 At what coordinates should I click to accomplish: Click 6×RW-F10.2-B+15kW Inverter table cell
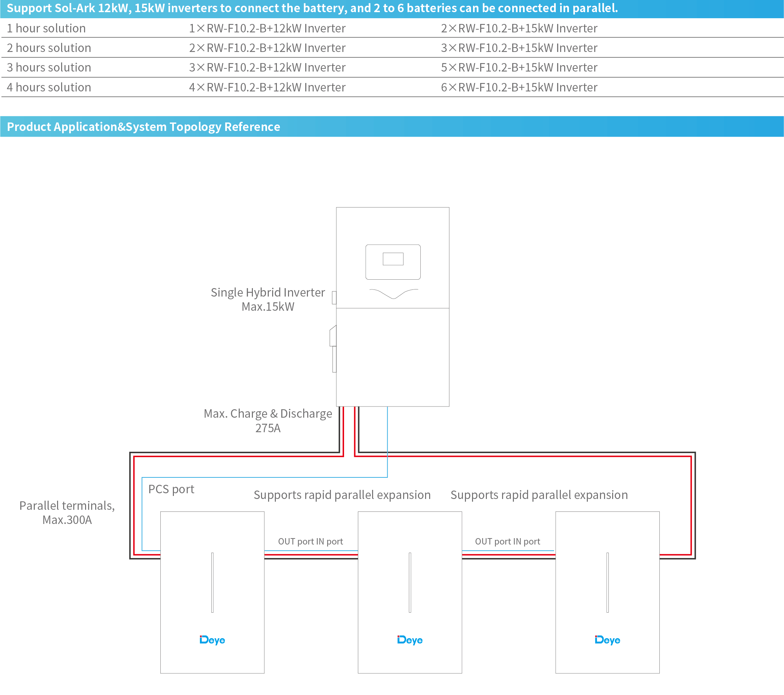pyautogui.click(x=519, y=87)
